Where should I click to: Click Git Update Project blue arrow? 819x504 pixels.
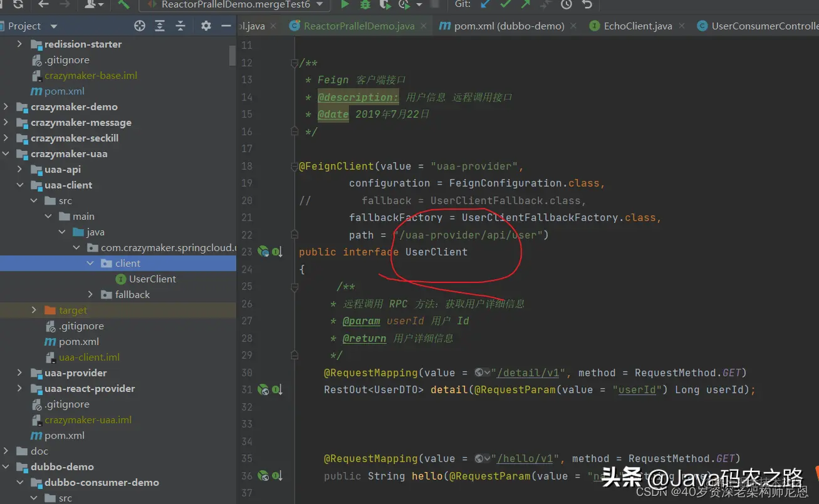pyautogui.click(x=485, y=4)
